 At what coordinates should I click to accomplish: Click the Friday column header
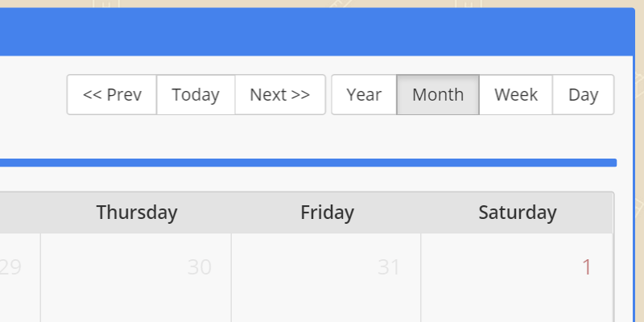coord(327,213)
